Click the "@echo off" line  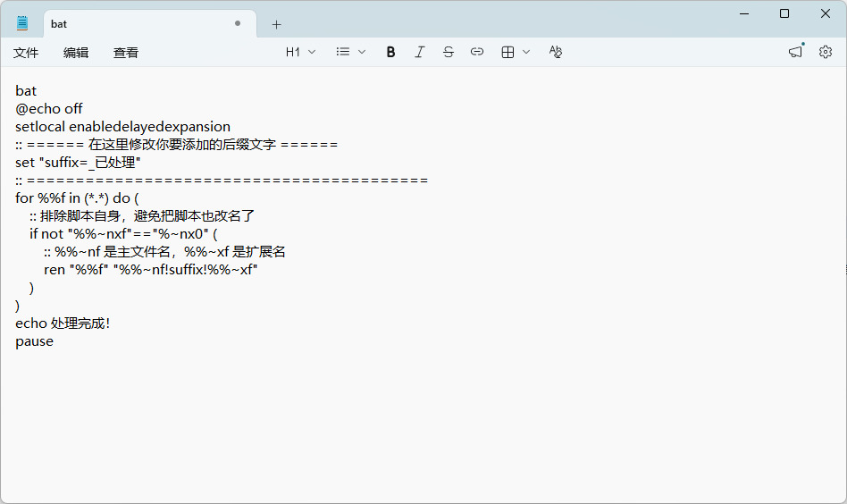tap(48, 109)
